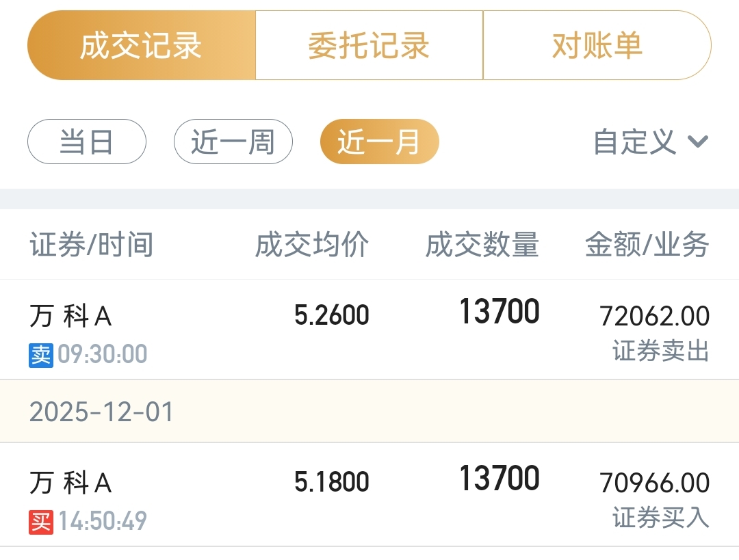The height and width of the screenshot is (560, 739).
Task: Tap the 金额/业务 column header
Action: coord(647,245)
